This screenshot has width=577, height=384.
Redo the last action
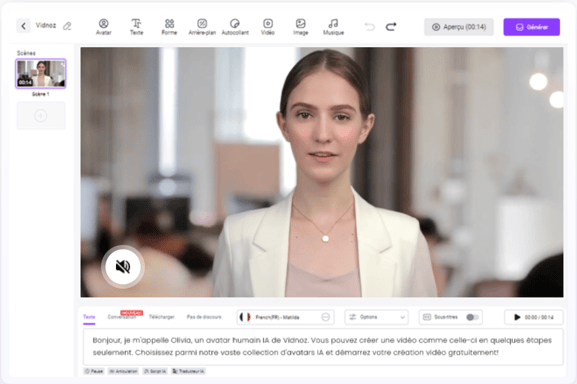(391, 26)
